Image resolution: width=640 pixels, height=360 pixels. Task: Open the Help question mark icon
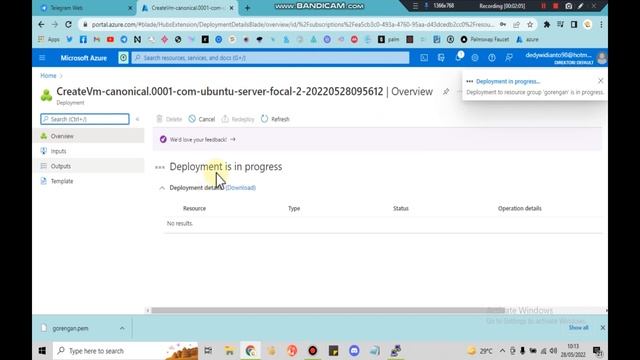(492, 58)
